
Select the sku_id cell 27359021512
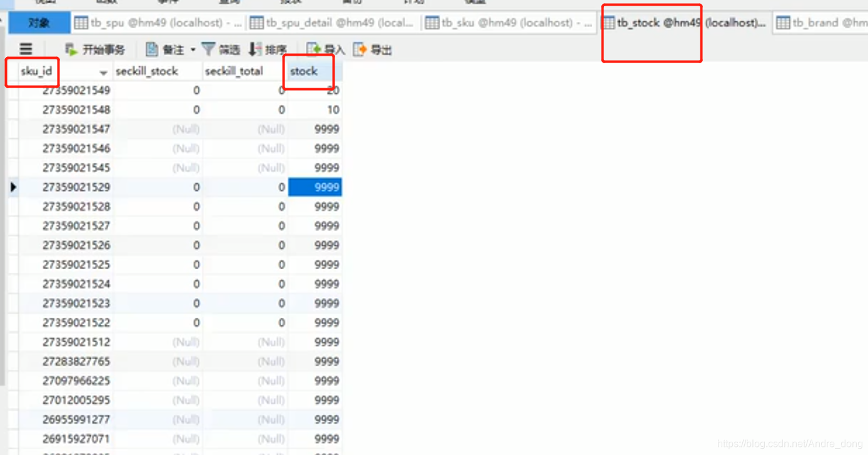click(66, 342)
